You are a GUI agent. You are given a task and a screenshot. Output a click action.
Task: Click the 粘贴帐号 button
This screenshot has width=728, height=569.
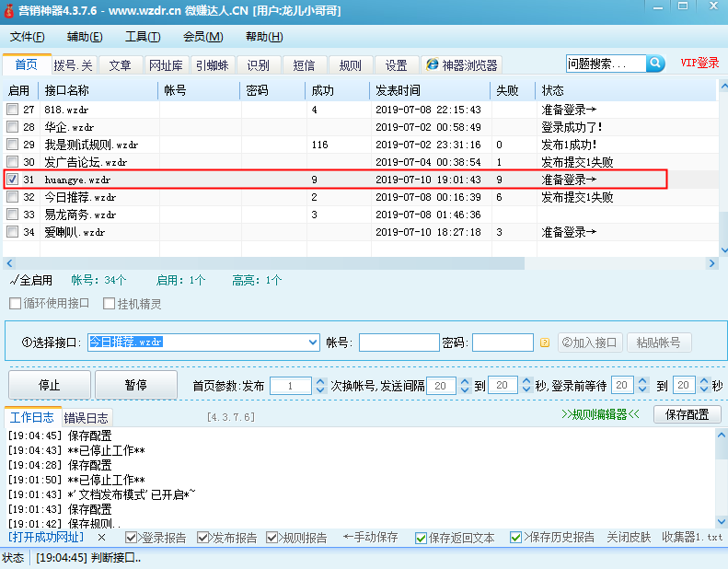coord(659,343)
